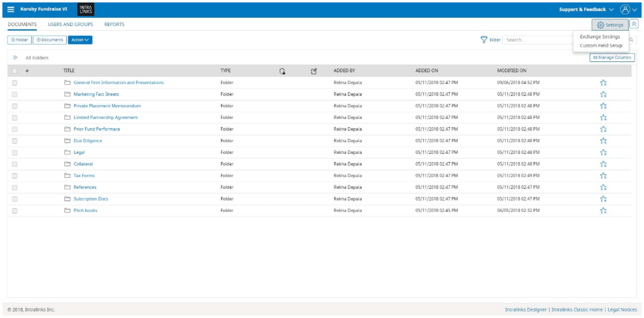Click the folder icon beside Collateral

tap(67, 164)
